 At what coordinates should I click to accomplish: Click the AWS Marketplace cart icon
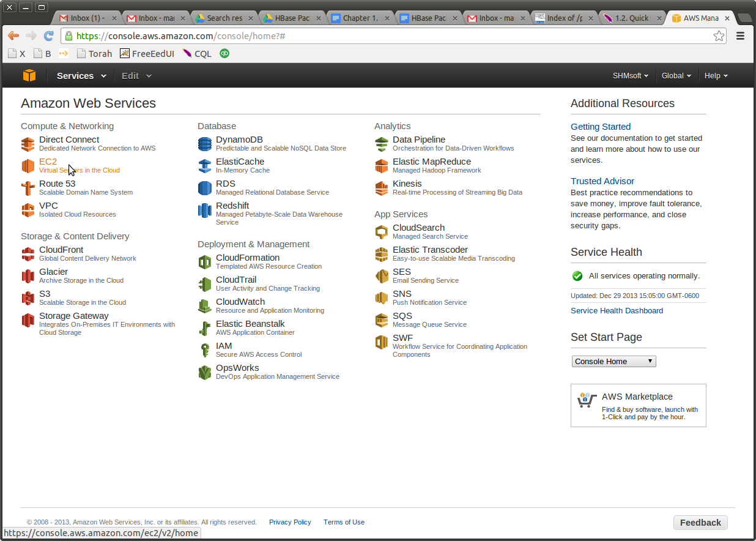pos(587,400)
